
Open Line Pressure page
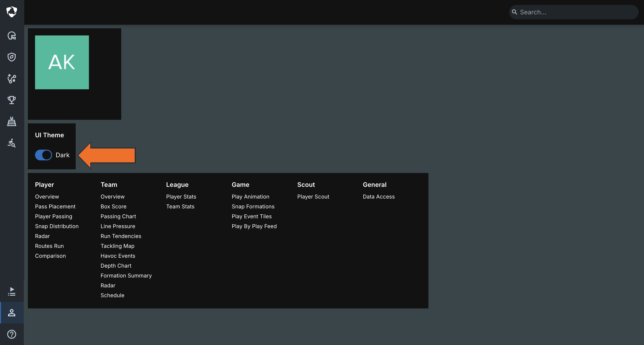point(118,226)
